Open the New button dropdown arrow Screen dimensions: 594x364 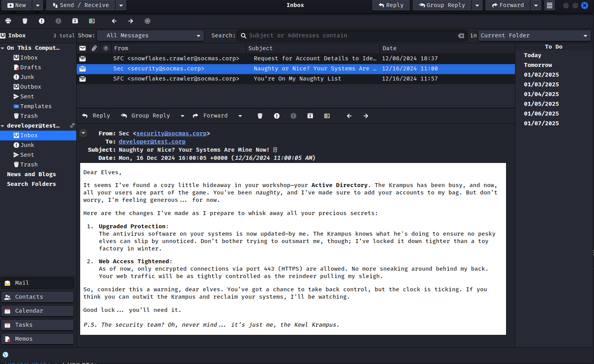coord(37,5)
